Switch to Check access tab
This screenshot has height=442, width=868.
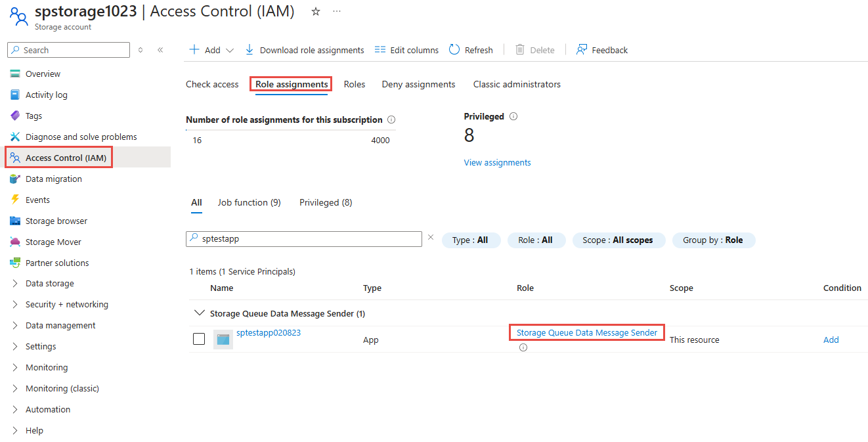(x=212, y=84)
